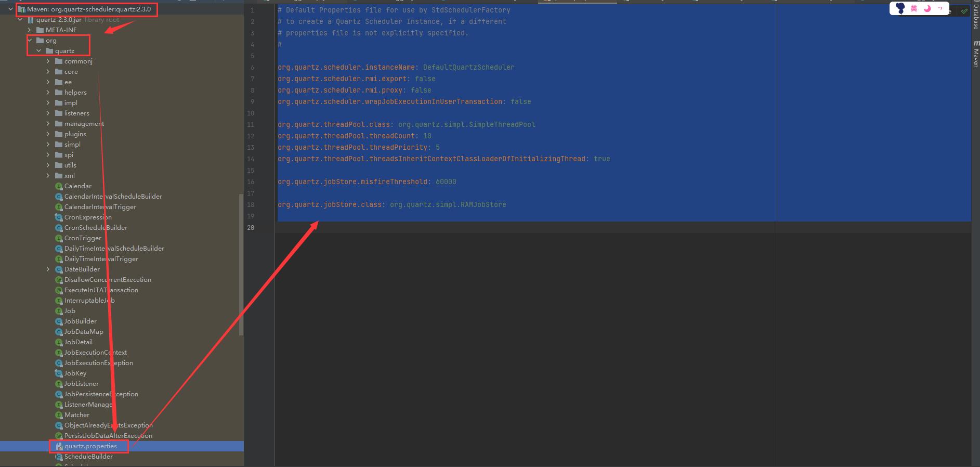The width and height of the screenshot is (980, 467).
Task: Expand the helpers package
Action: (x=48, y=92)
